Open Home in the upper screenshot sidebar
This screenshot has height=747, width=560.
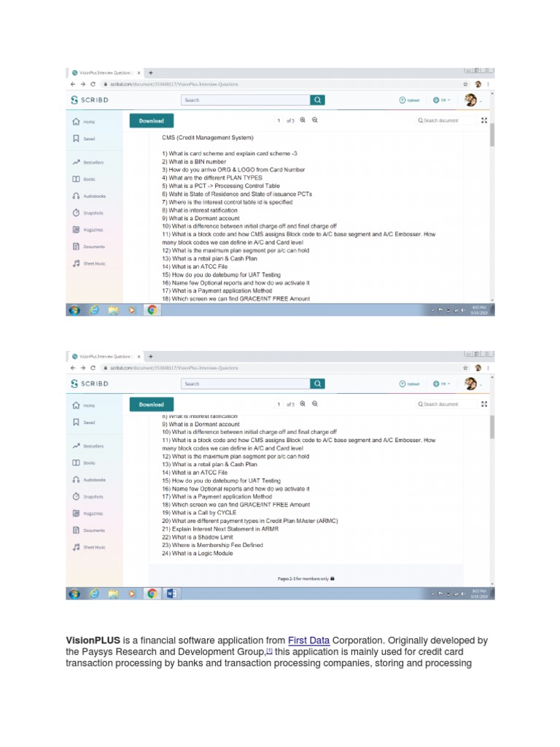[x=84, y=122]
